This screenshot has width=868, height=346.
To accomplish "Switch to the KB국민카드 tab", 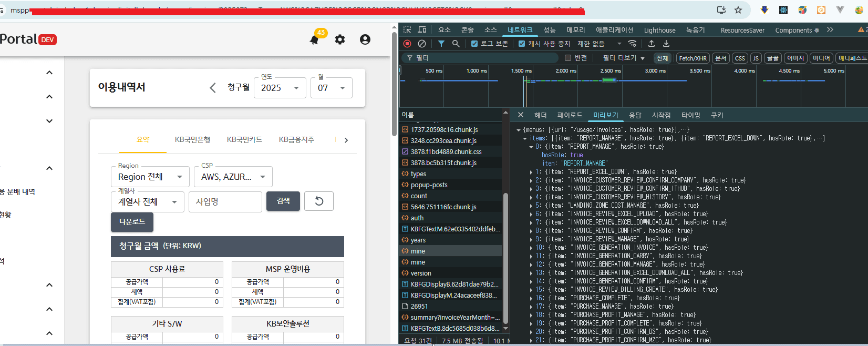I will (x=244, y=139).
